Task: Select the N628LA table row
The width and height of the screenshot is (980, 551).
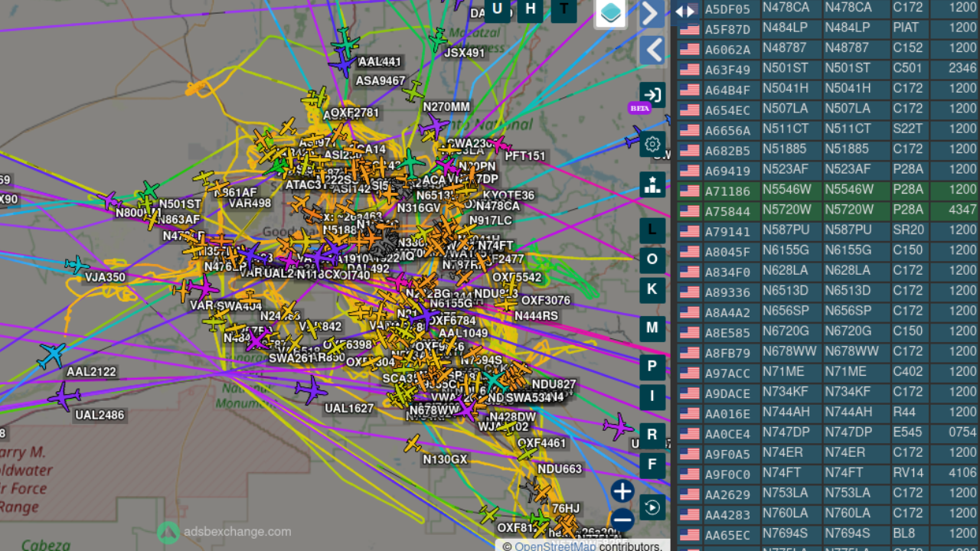Action: pos(828,271)
